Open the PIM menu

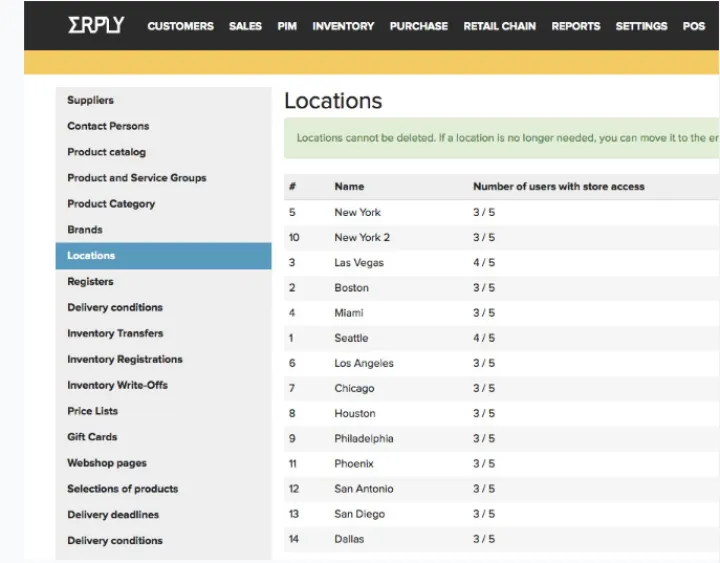pos(287,26)
